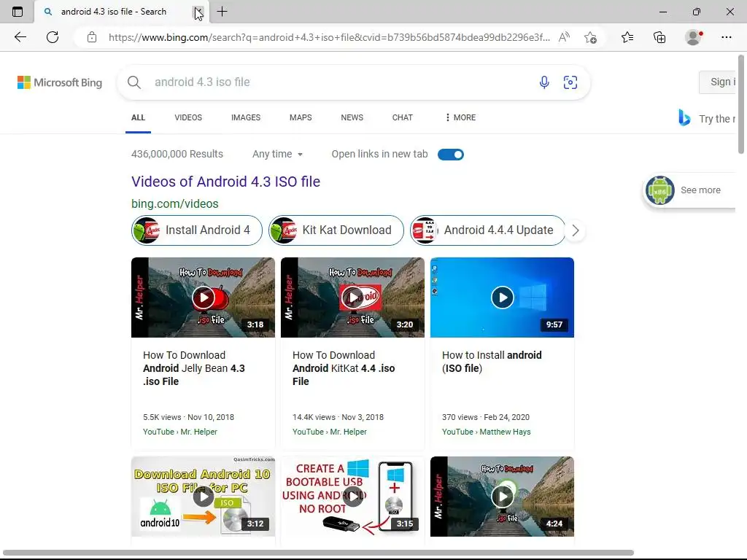Close the android 4.3 iso file tab
This screenshot has height=560, width=747.
[198, 12]
